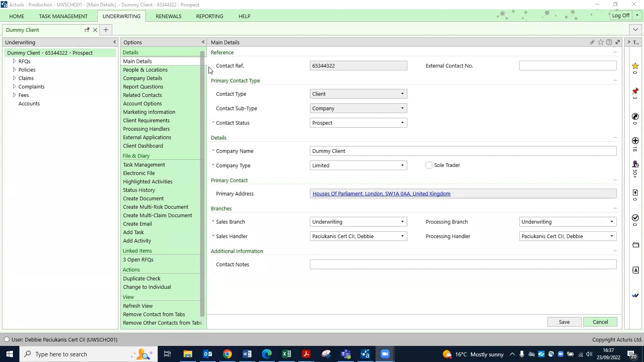
Task: Open the pinned items icon in right sidebar
Action: pos(635,91)
